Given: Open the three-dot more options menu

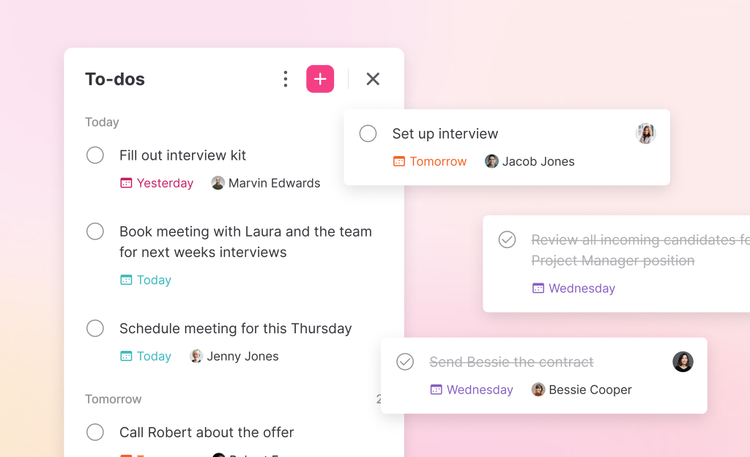Looking at the screenshot, I should click(285, 79).
